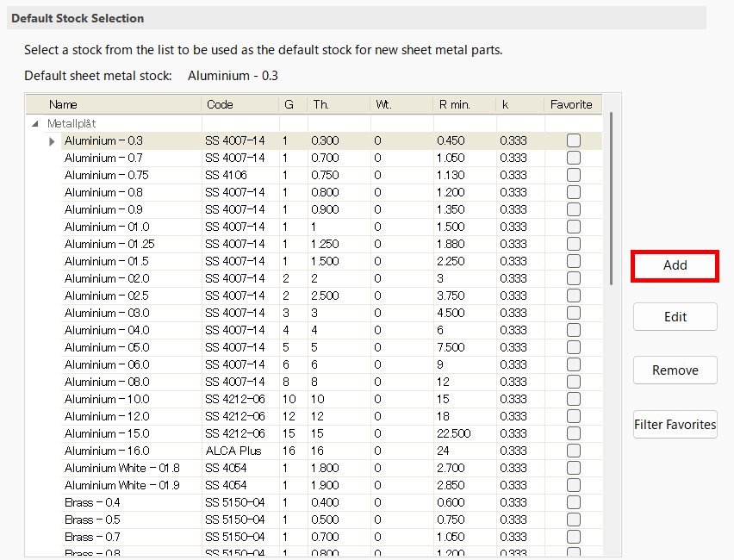Choose the Aluminium – 0.9 stock name
Viewport: 734px width, 560px height.
tap(103, 209)
